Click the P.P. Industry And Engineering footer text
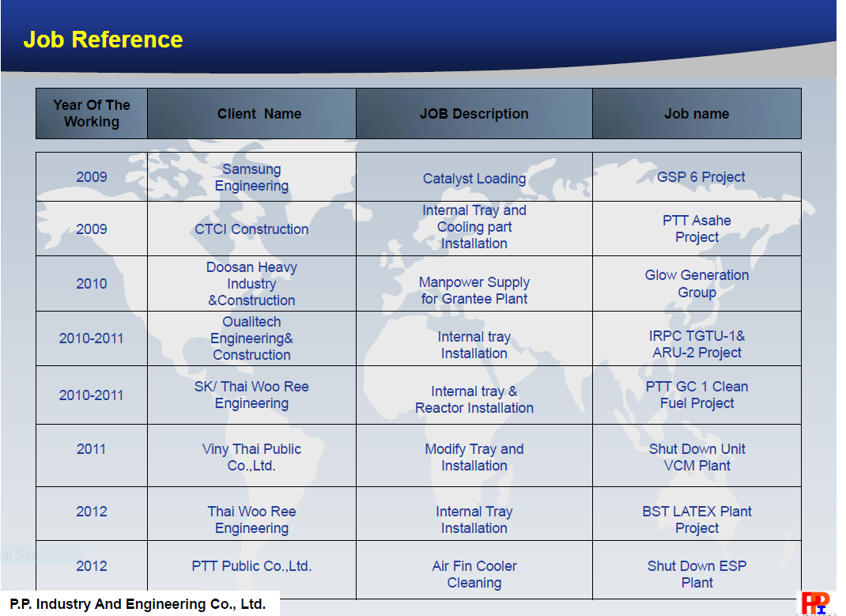 (x=138, y=604)
